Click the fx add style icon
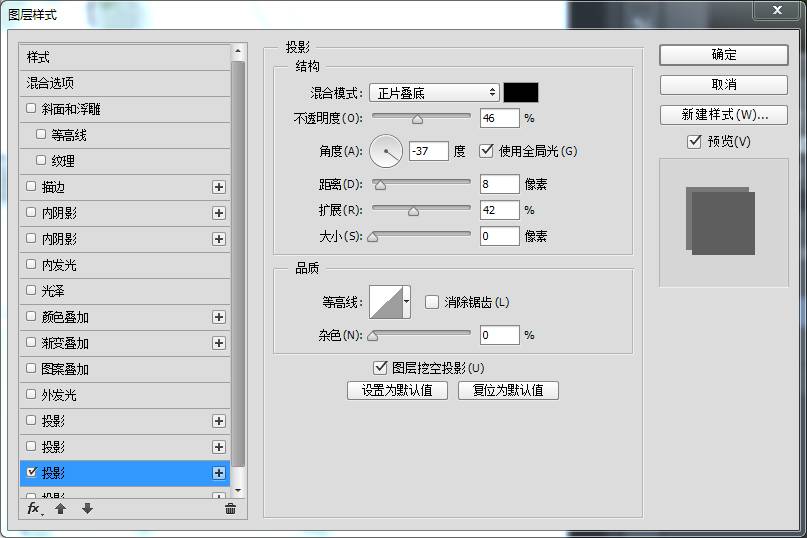The width and height of the screenshot is (807, 538). click(x=33, y=508)
